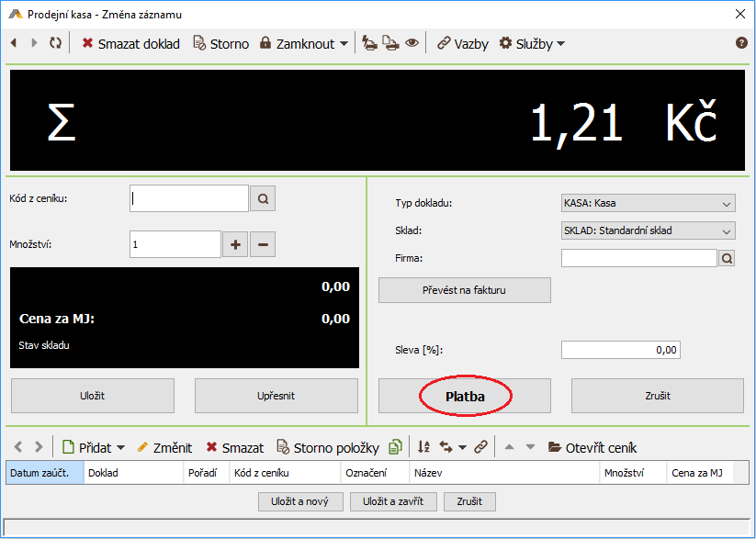Increase quantity with the plus button
The image size is (756, 539).
(235, 244)
